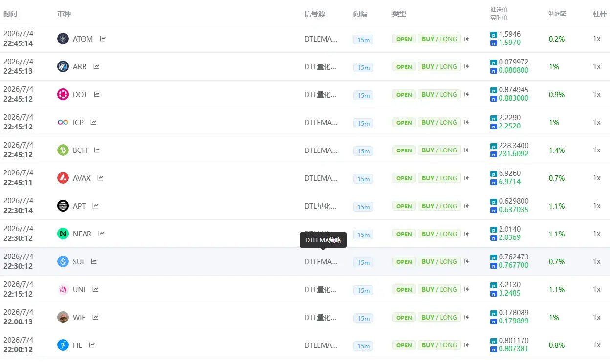Click the AVAX coin name

(82, 178)
